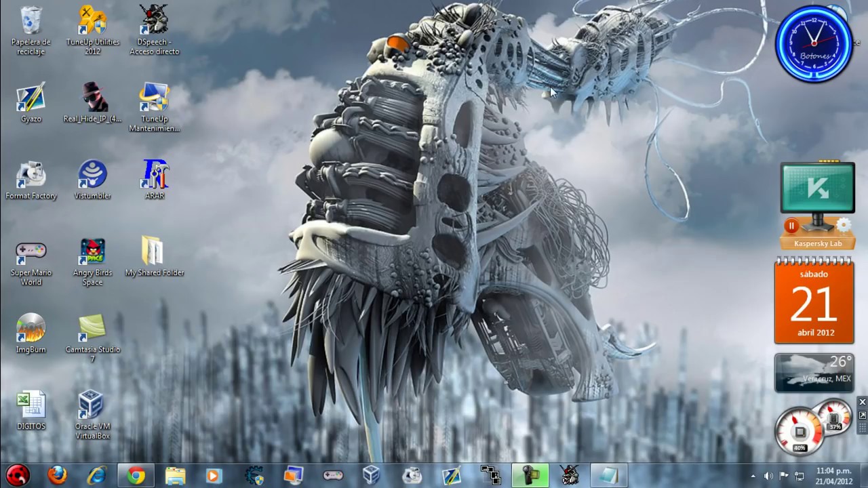Screen dimensions: 868x488
Task: Click the green camera recorder taskbar button
Action: 530,475
